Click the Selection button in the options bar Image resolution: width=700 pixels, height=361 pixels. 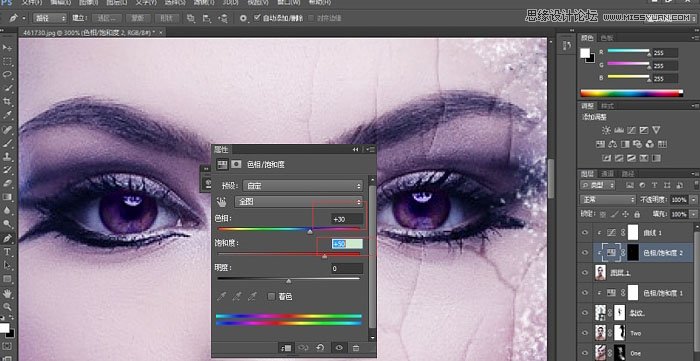[107, 18]
